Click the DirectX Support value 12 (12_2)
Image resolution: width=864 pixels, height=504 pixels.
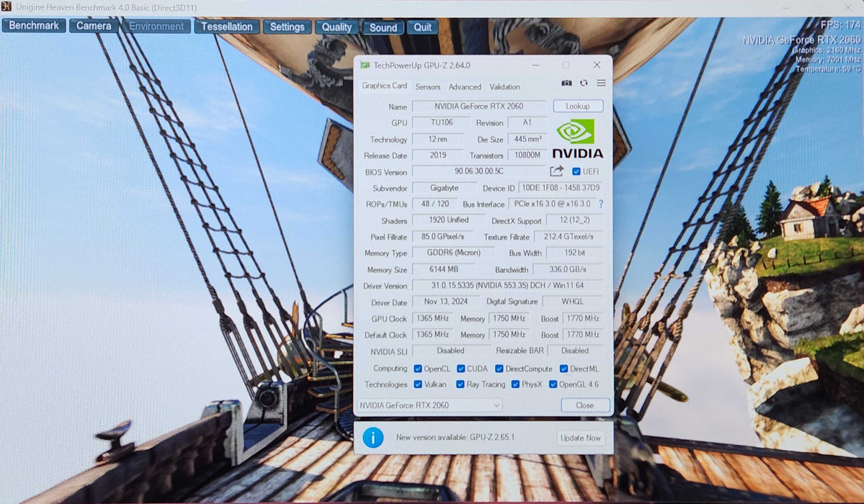pyautogui.click(x=574, y=220)
